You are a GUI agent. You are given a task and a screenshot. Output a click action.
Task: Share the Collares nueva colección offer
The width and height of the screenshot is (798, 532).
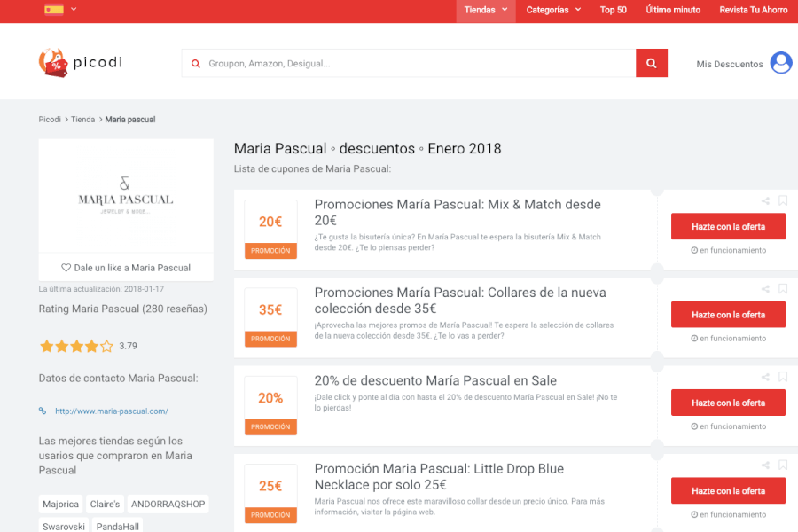[x=765, y=289]
